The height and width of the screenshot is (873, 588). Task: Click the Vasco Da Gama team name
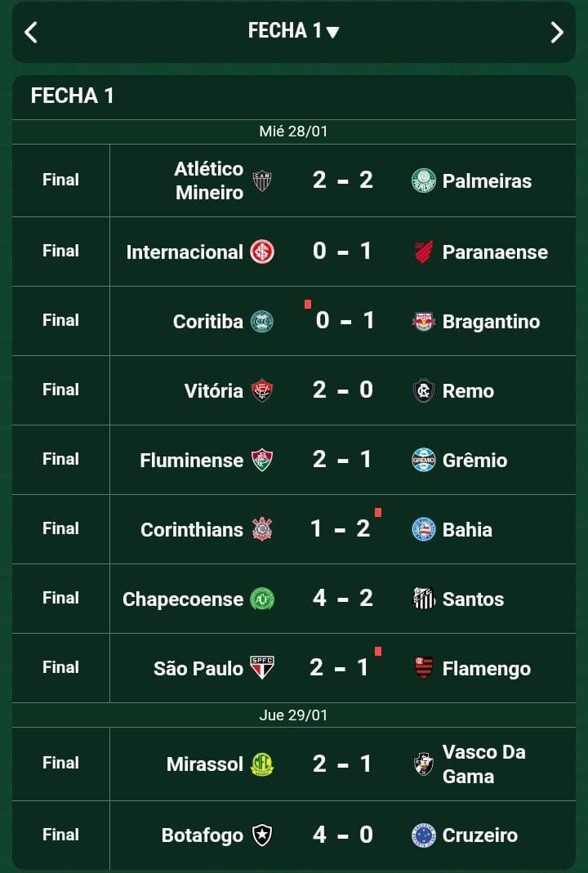[483, 764]
